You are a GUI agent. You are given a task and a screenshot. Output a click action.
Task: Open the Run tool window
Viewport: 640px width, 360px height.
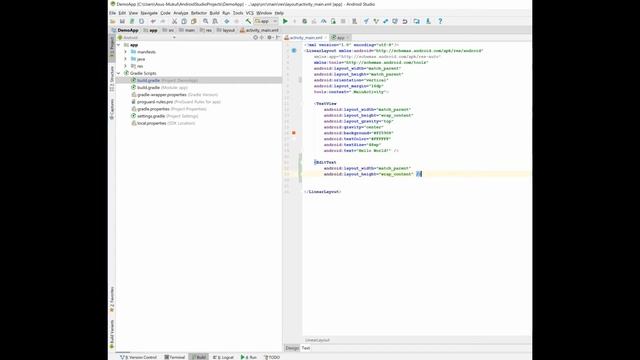click(249, 357)
